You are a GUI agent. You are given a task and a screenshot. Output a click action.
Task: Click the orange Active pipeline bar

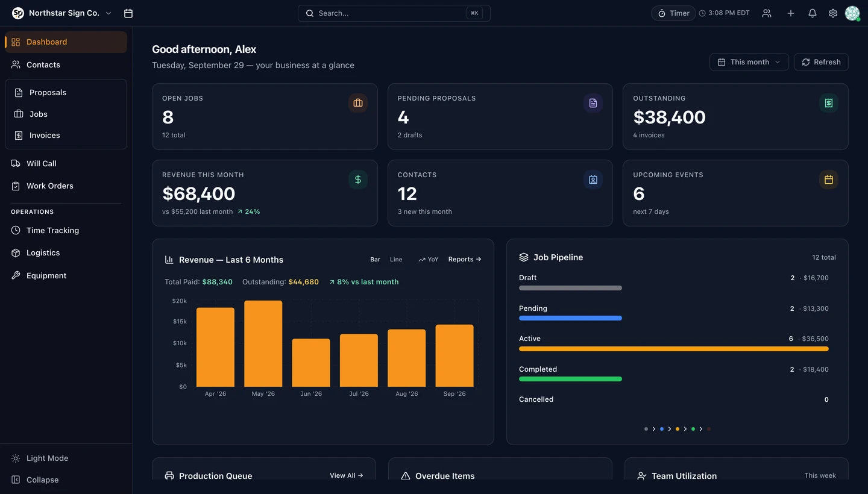(x=674, y=349)
